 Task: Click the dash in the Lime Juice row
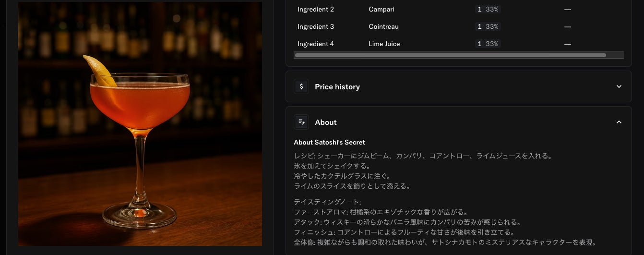(x=568, y=44)
